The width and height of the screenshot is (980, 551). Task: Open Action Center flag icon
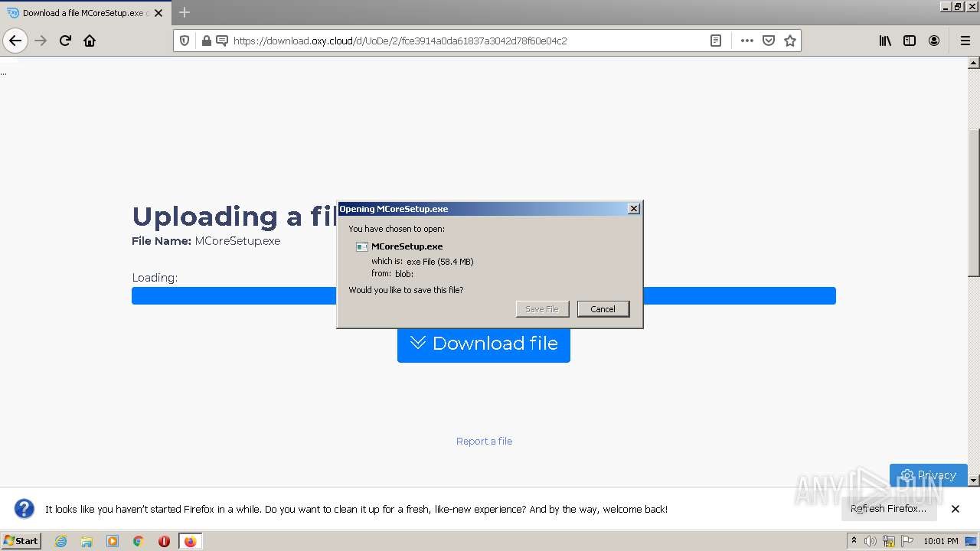(x=907, y=541)
